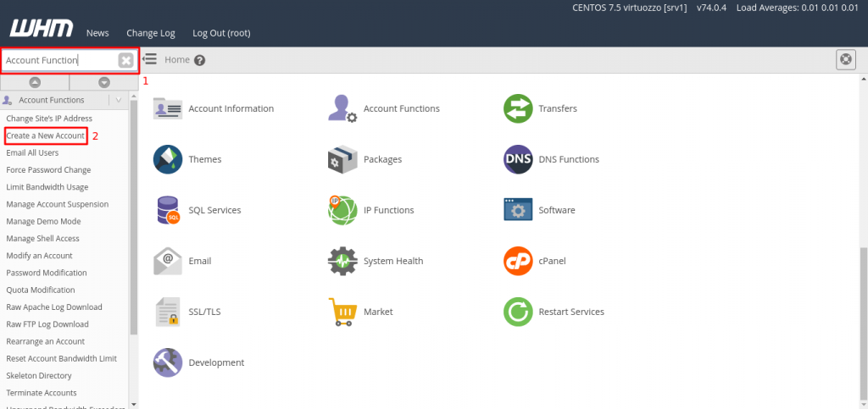Open the Market shopping cart icon
The height and width of the screenshot is (409, 868).
pos(342,312)
